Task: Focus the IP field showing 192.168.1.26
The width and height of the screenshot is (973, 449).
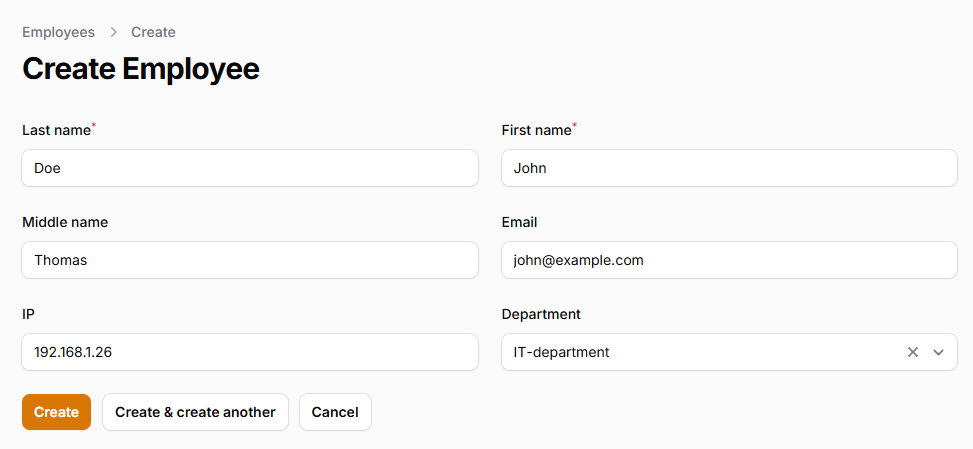Action: tap(250, 352)
